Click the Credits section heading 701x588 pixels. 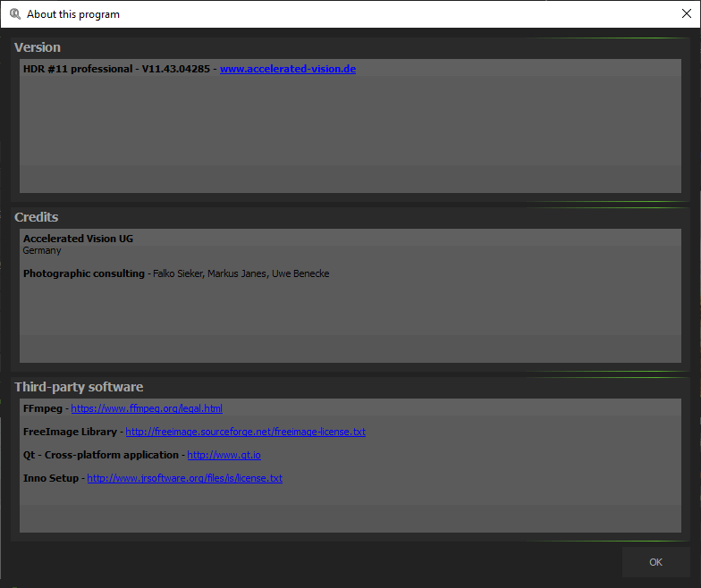[x=37, y=217]
